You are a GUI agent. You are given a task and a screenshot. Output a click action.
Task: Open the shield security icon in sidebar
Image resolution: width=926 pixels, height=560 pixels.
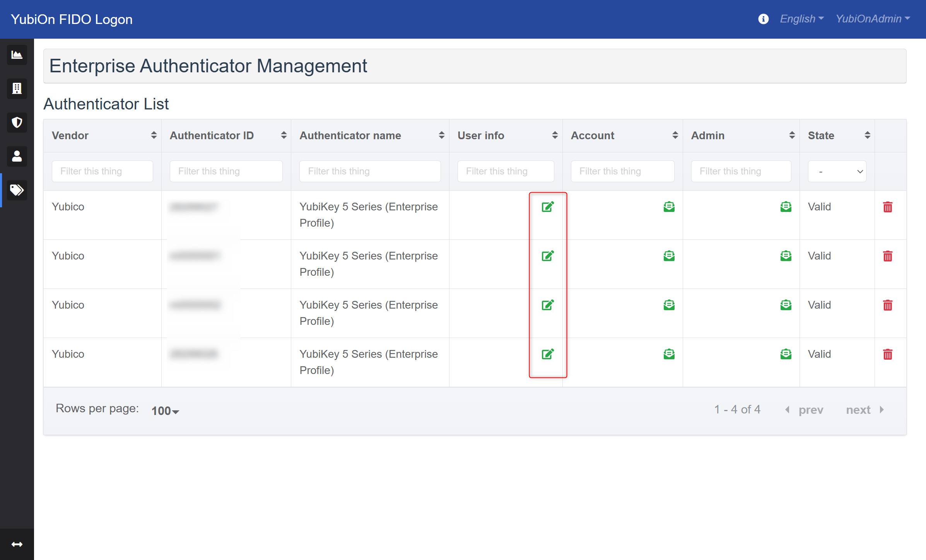(17, 123)
